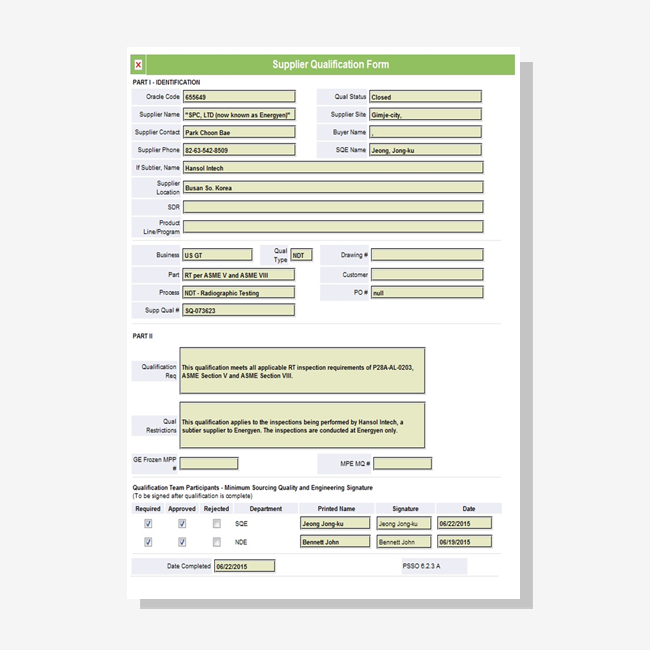
Task: Focus the Supplier Phone field
Action: pos(239,150)
